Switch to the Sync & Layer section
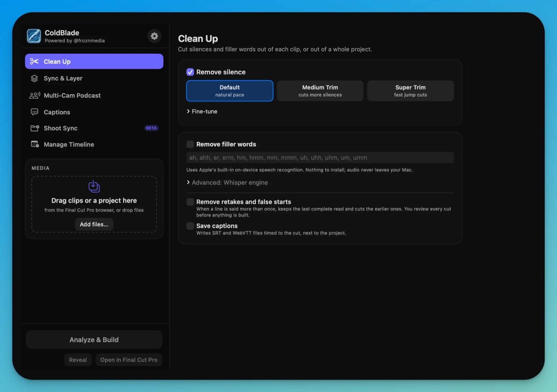Screen dimensions: 557x392 point(94,78)
